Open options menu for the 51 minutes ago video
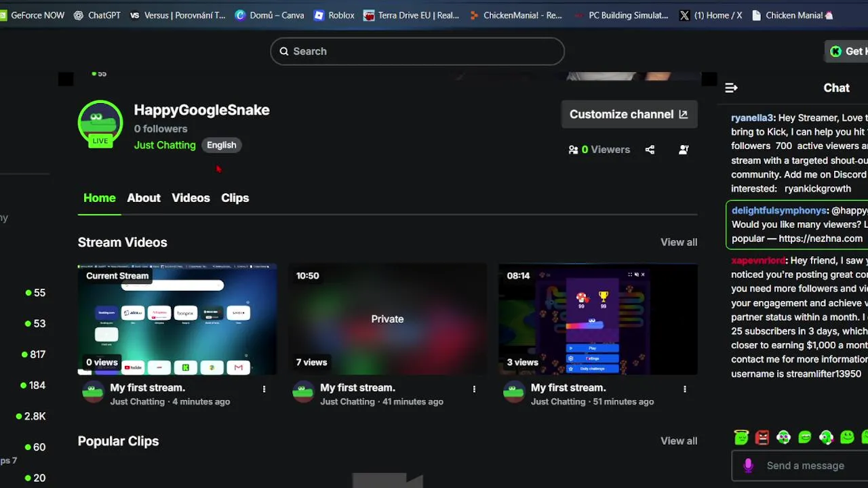 [685, 389]
